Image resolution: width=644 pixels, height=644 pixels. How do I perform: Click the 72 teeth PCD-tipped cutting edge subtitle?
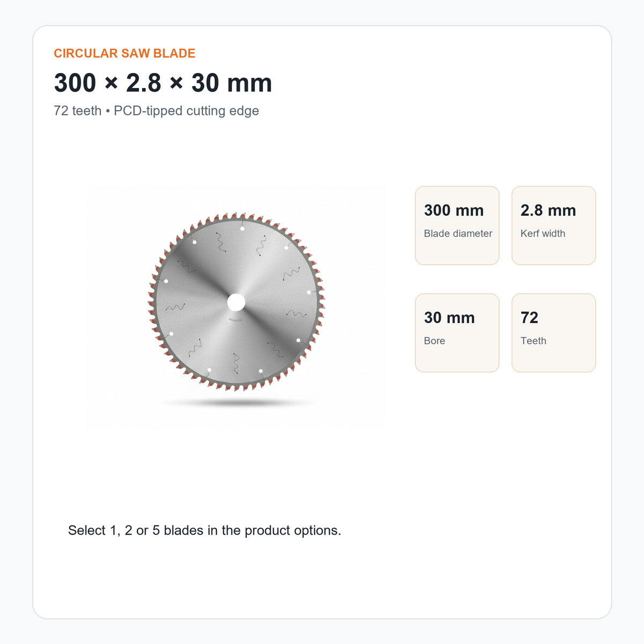pyautogui.click(x=156, y=111)
